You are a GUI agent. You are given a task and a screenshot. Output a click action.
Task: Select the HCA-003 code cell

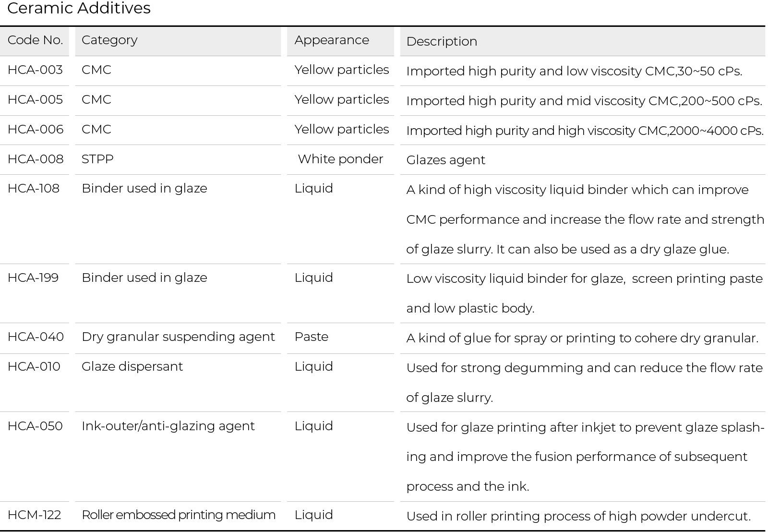[35, 70]
